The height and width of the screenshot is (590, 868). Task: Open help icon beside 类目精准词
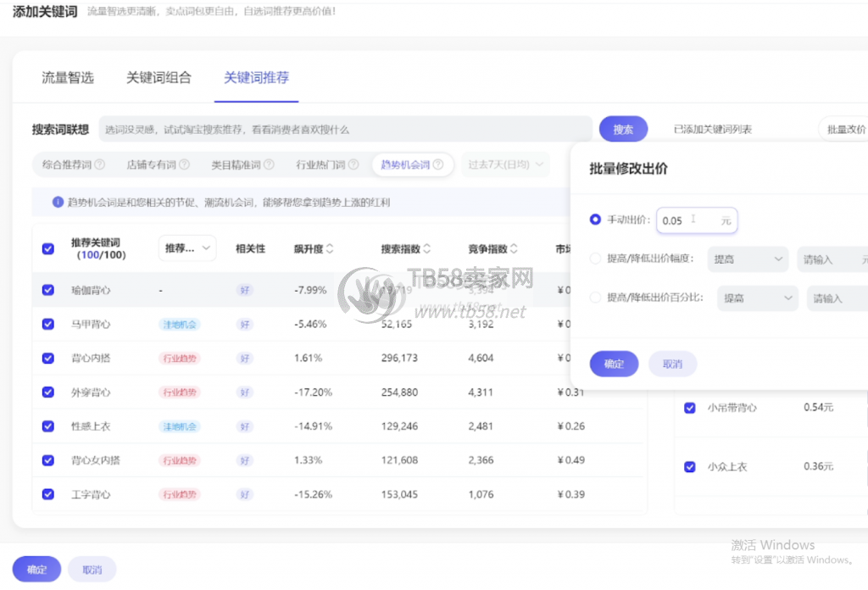[x=269, y=164]
